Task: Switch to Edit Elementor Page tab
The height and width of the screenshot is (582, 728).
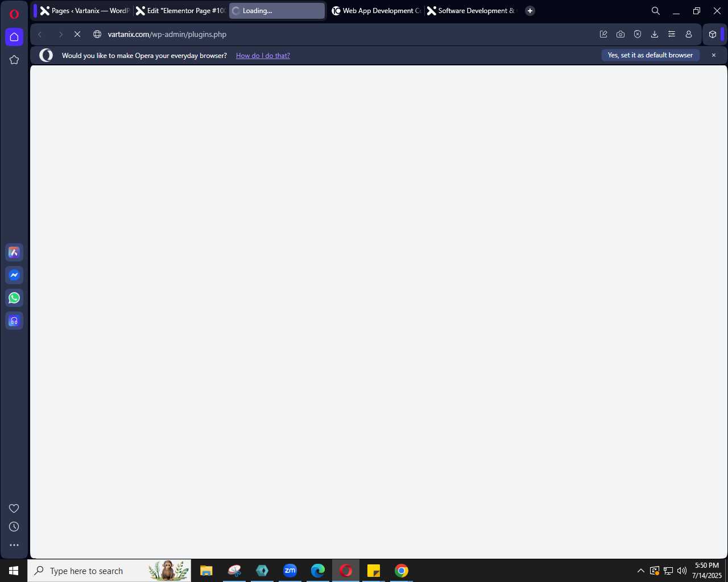Action: tap(181, 11)
